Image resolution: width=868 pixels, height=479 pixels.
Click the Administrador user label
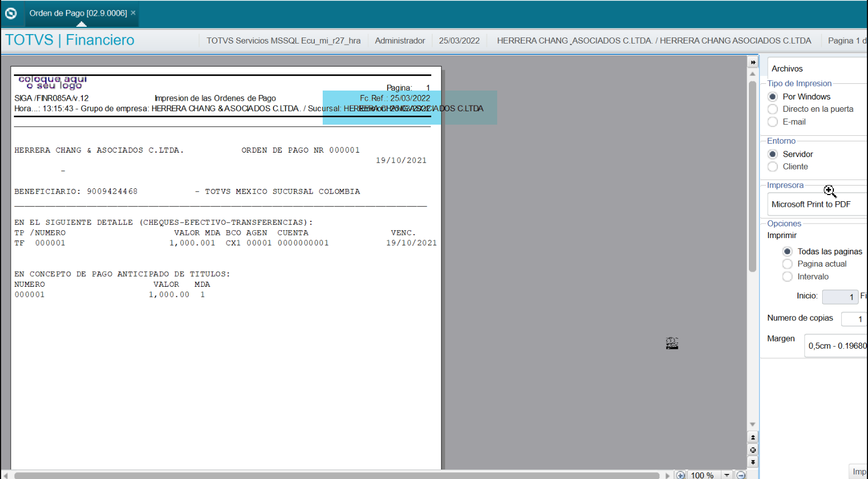400,41
